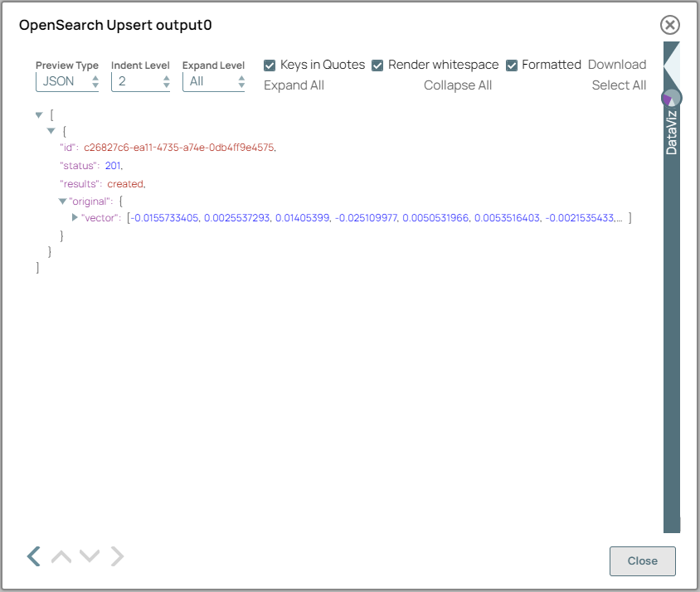Click the down navigation arrow
The width and height of the screenshot is (700, 592).
tap(89, 556)
